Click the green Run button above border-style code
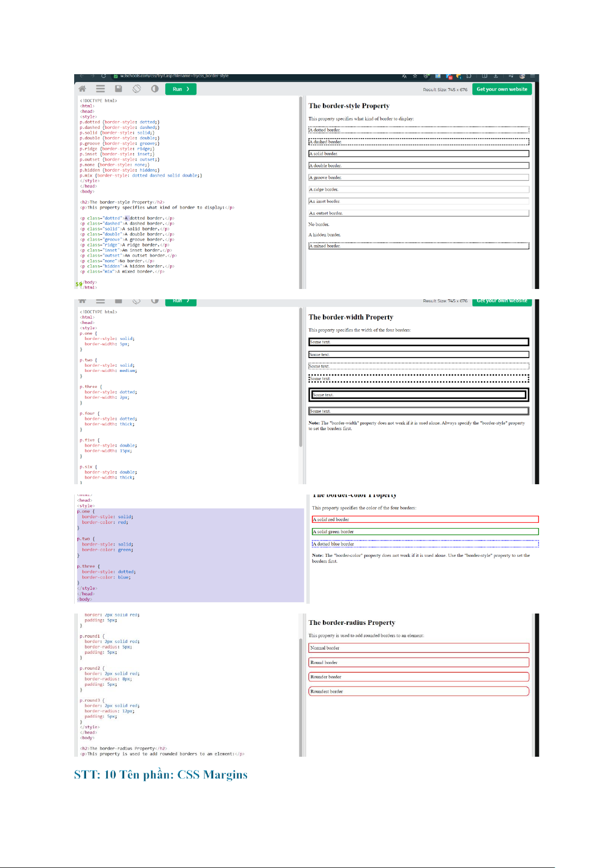The height and width of the screenshot is (868, 614). [x=181, y=89]
